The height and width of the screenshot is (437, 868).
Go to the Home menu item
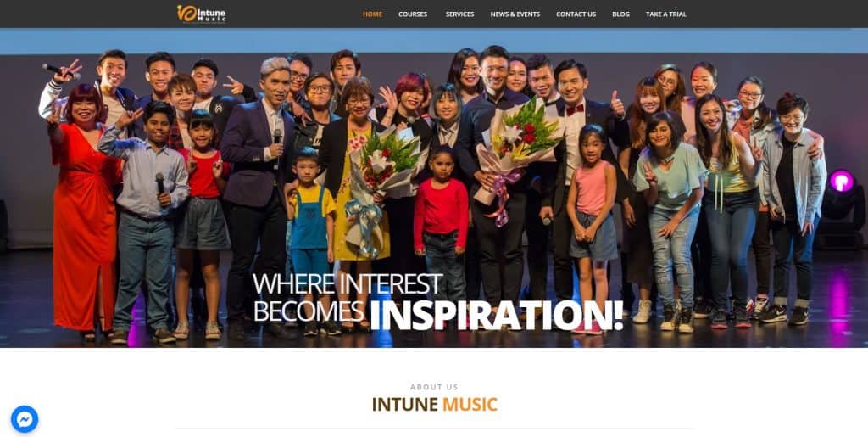click(x=372, y=14)
